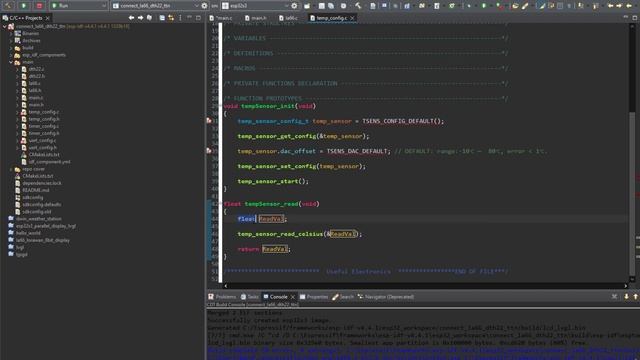Click the gear beside the esp32s3 target
Screen dimensions: 640x360
coord(294,6)
